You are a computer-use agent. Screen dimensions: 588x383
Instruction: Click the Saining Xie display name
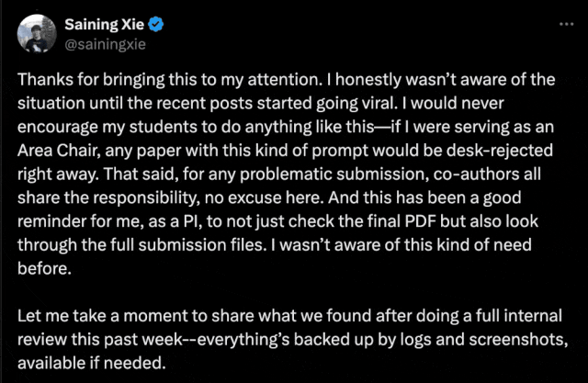point(104,25)
